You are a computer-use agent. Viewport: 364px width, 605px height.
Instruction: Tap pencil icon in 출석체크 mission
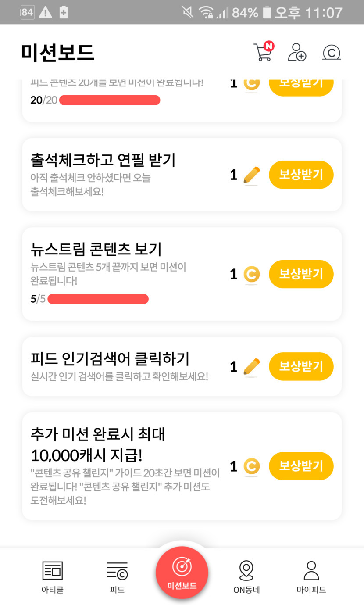(251, 175)
